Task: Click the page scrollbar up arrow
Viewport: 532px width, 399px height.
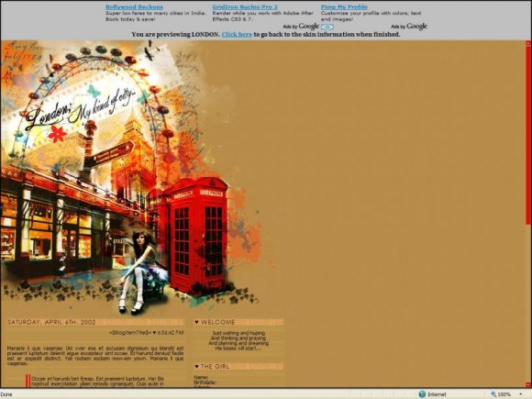Action: pyautogui.click(x=528, y=43)
